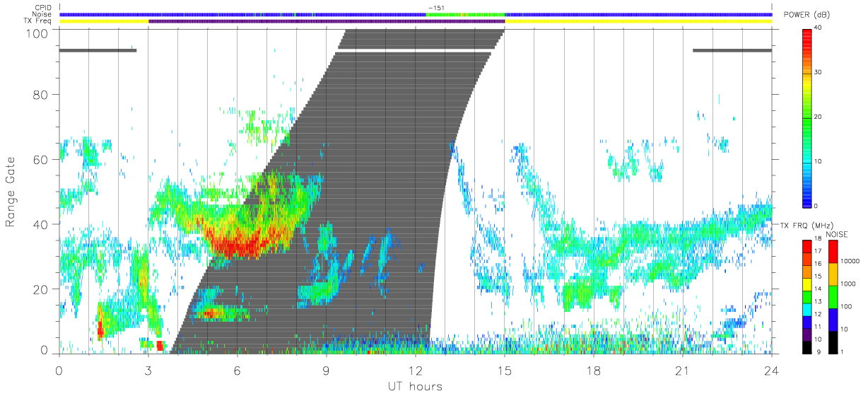Click the TX Freq strip above the plot
The image size is (868, 401).
click(416, 22)
